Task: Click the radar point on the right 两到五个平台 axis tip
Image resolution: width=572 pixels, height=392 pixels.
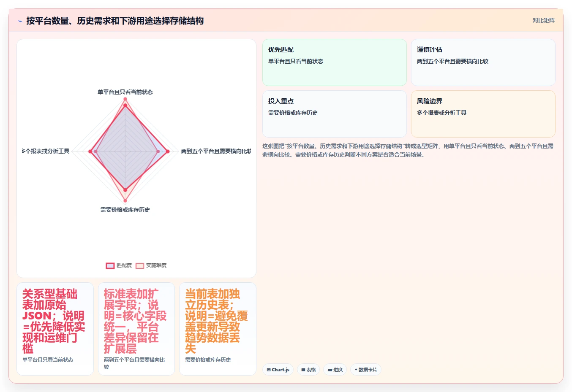Action: point(168,151)
